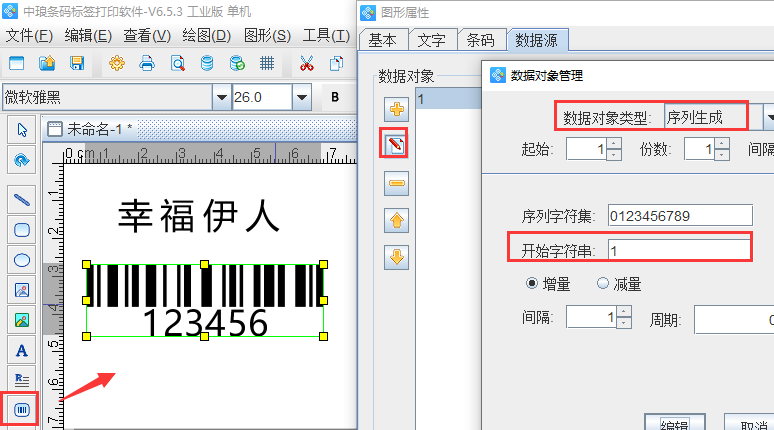This screenshot has height=430, width=774.
Task: Select the ellipse drawing tool
Action: tap(21, 260)
